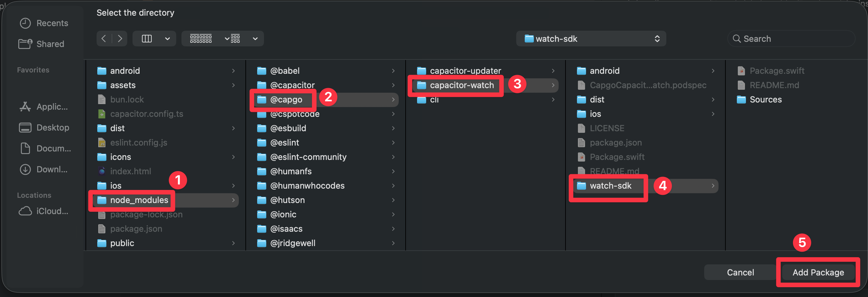Select node_modules folder
Image resolution: width=868 pixels, height=297 pixels.
point(166,200)
